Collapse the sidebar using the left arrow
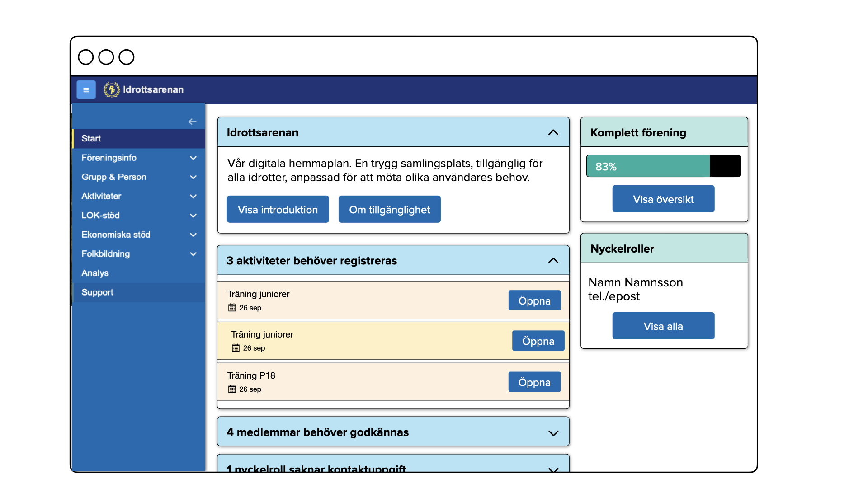The image size is (868, 488). click(192, 122)
